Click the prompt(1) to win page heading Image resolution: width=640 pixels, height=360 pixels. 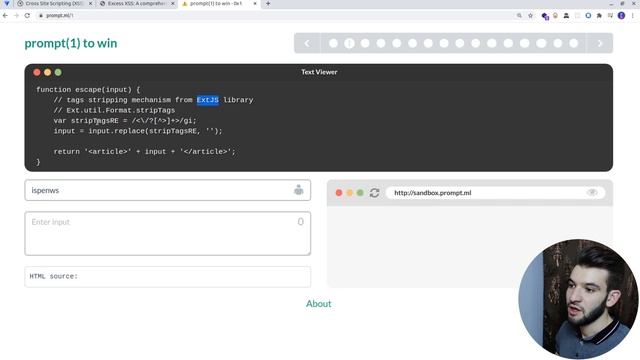[x=71, y=43]
